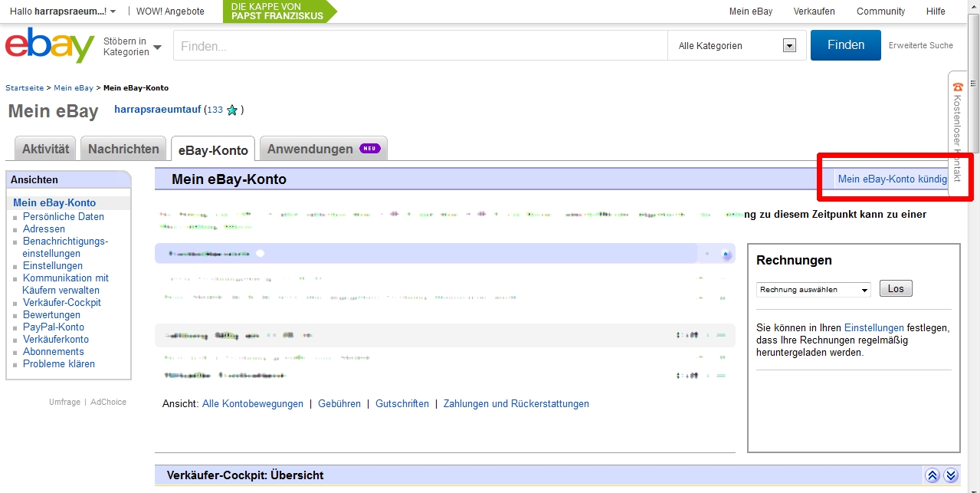Expand Verkäufer-Cockpit with double down arrow icon

pyautogui.click(x=951, y=475)
